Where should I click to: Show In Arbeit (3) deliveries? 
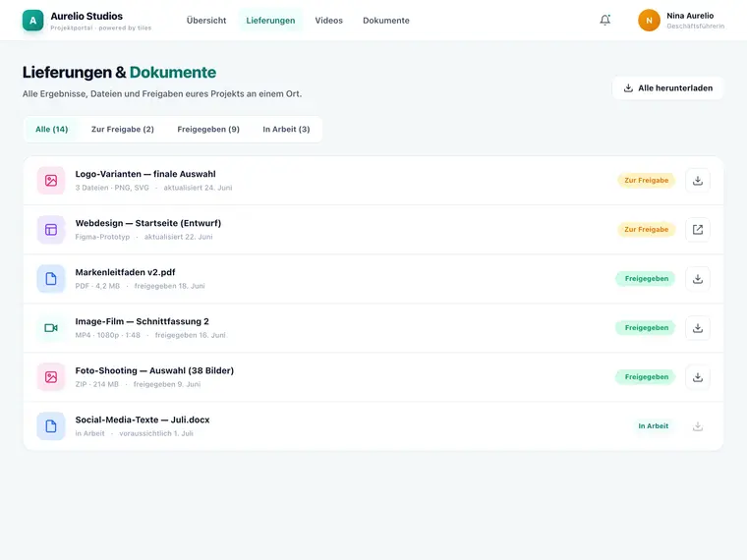tap(286, 129)
